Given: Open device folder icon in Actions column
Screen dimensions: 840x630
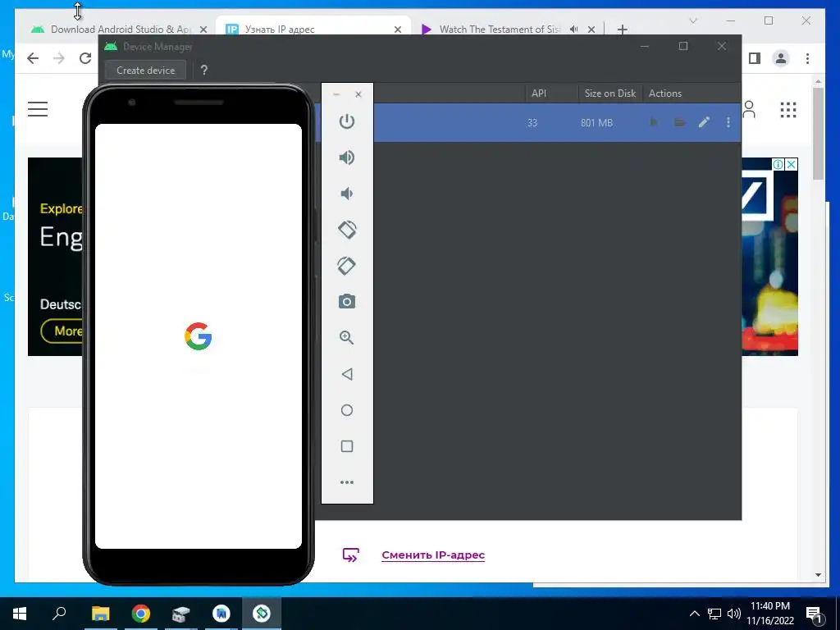Looking at the screenshot, I should [679, 122].
